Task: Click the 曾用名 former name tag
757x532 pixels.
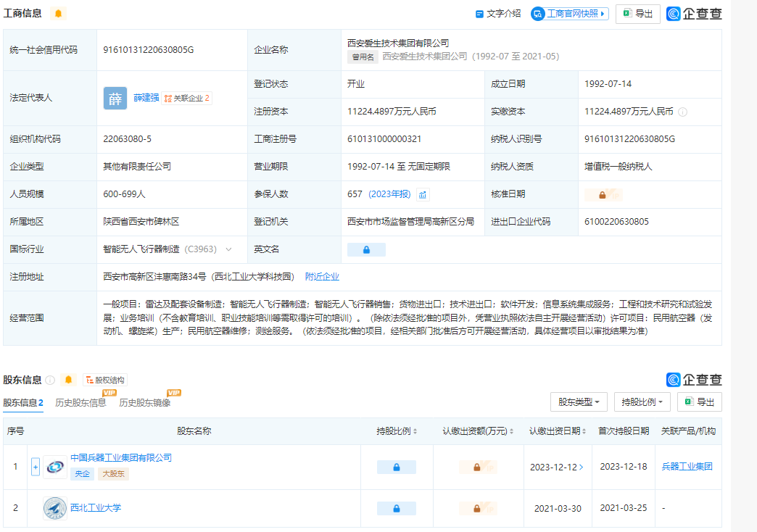Action: point(363,57)
